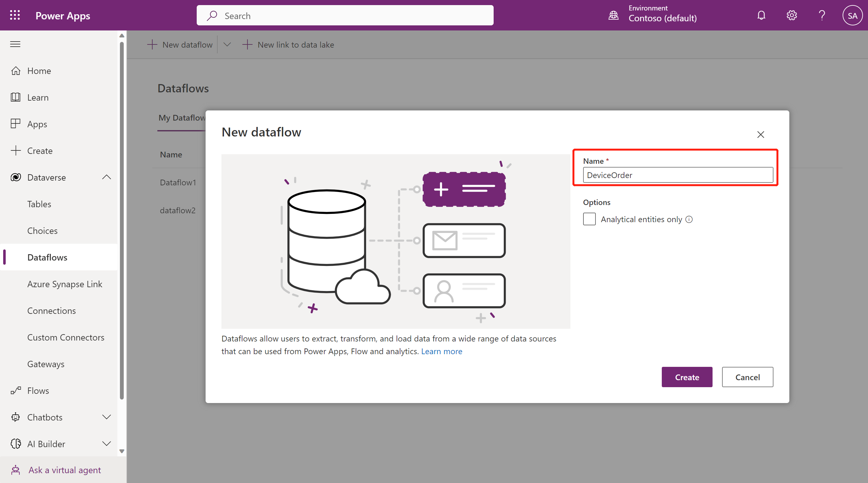
Task: Check Analytical entities only checkbox
Action: (x=589, y=219)
